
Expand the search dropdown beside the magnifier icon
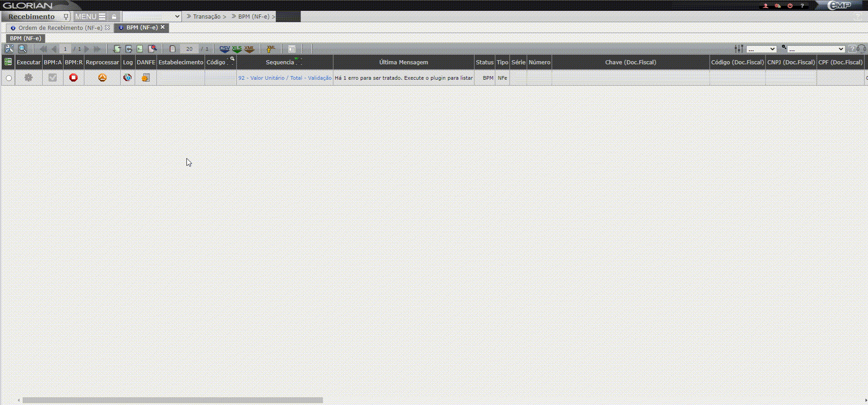[x=815, y=49]
